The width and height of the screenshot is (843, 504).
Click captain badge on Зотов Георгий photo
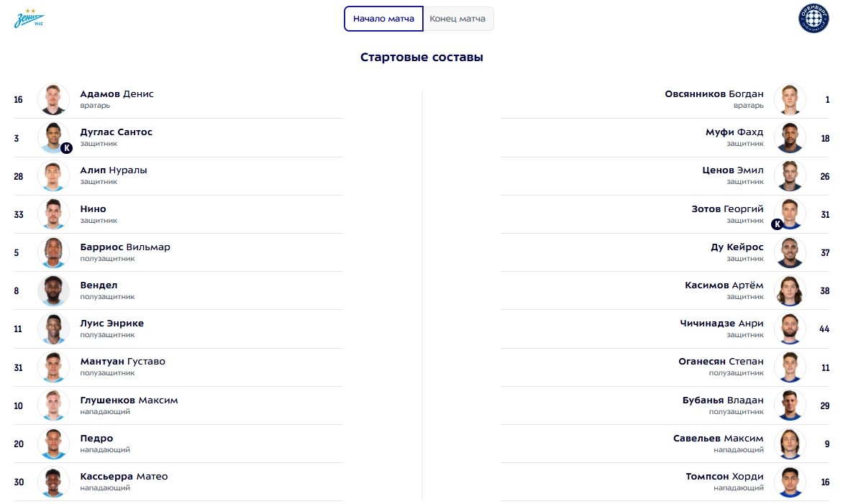(777, 224)
